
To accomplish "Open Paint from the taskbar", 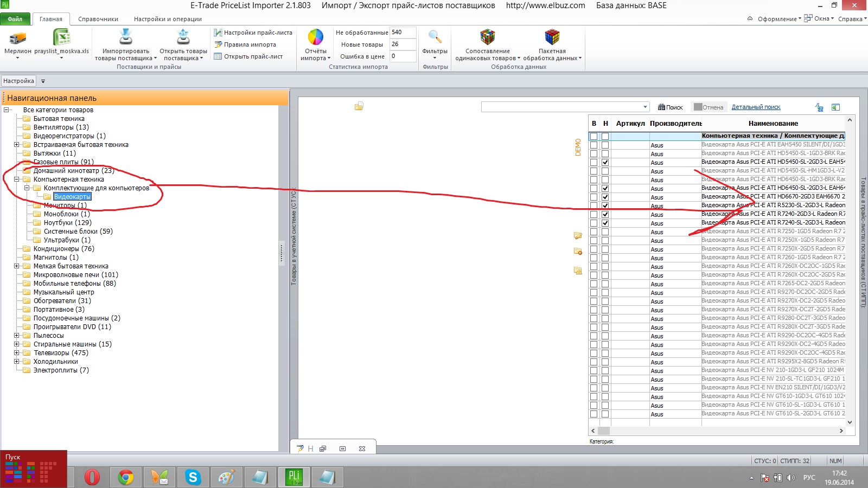I will click(x=226, y=477).
